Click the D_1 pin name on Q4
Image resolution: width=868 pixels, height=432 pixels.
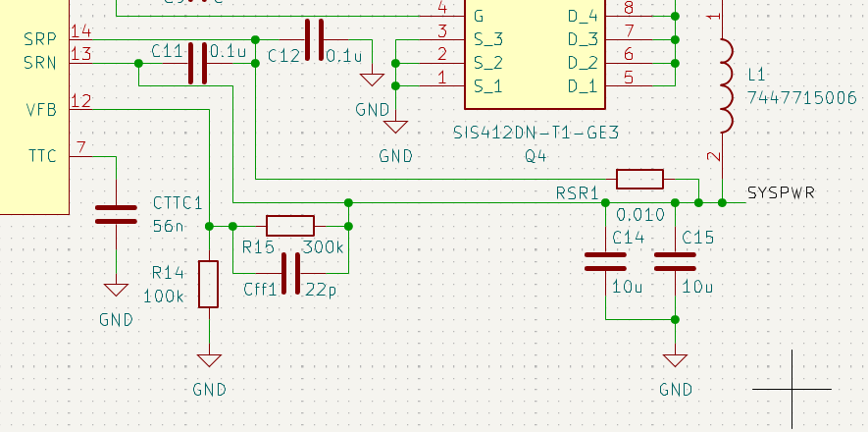584,87
